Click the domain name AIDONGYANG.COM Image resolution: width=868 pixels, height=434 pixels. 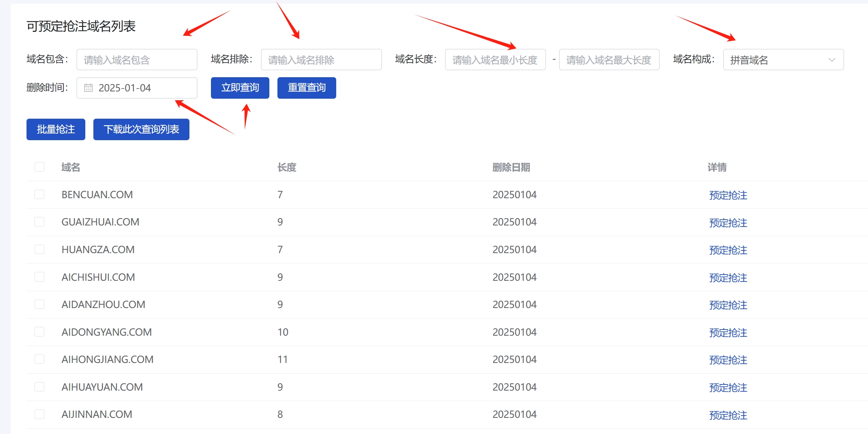pyautogui.click(x=107, y=332)
